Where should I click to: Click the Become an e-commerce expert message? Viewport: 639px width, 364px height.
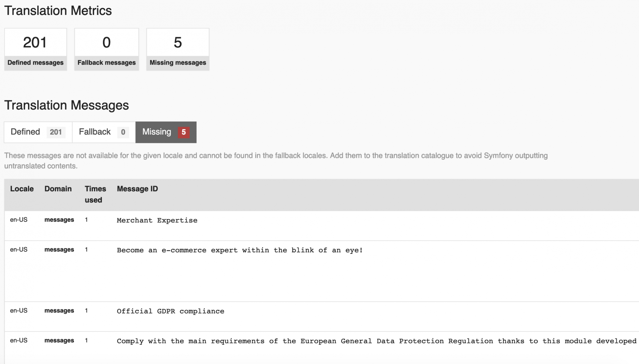coord(240,250)
